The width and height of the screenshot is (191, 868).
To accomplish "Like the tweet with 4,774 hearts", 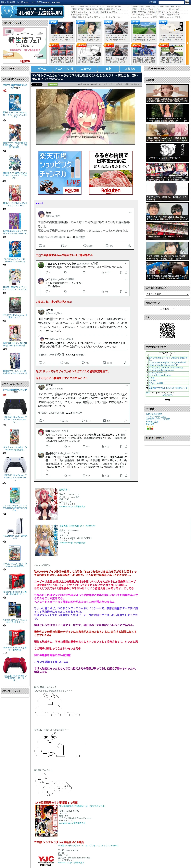I will click(x=83, y=421).
